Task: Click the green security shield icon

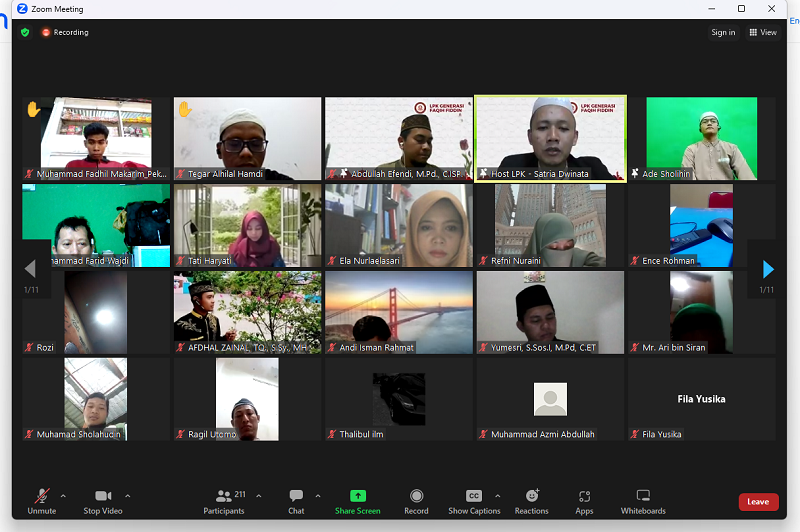Action: (x=25, y=33)
